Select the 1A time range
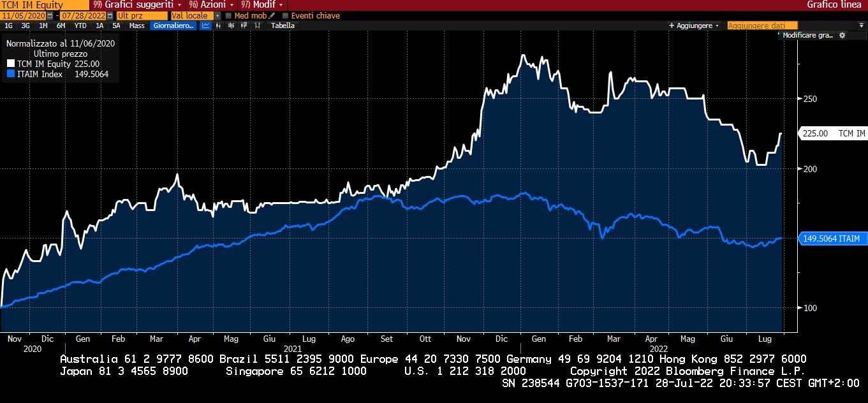This screenshot has height=403, width=868. tap(99, 26)
